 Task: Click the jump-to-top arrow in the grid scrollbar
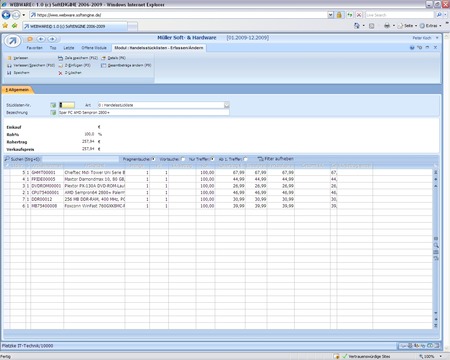point(436,172)
